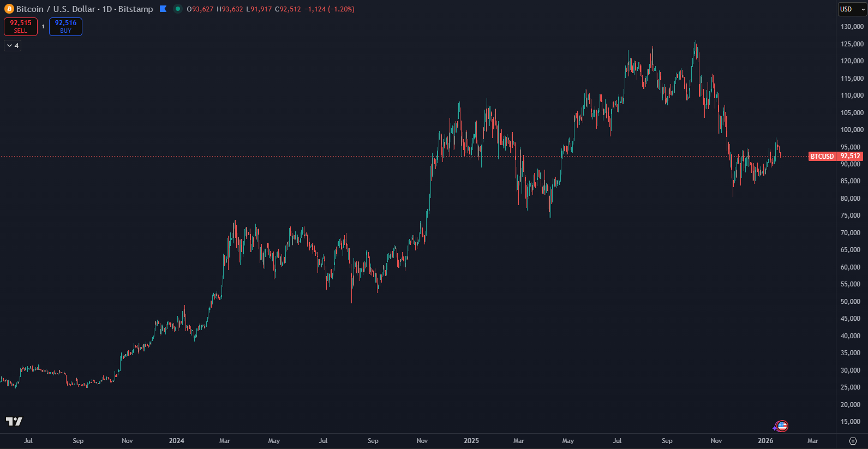Click the 35,000 price axis label
The image size is (868, 449).
click(x=851, y=353)
